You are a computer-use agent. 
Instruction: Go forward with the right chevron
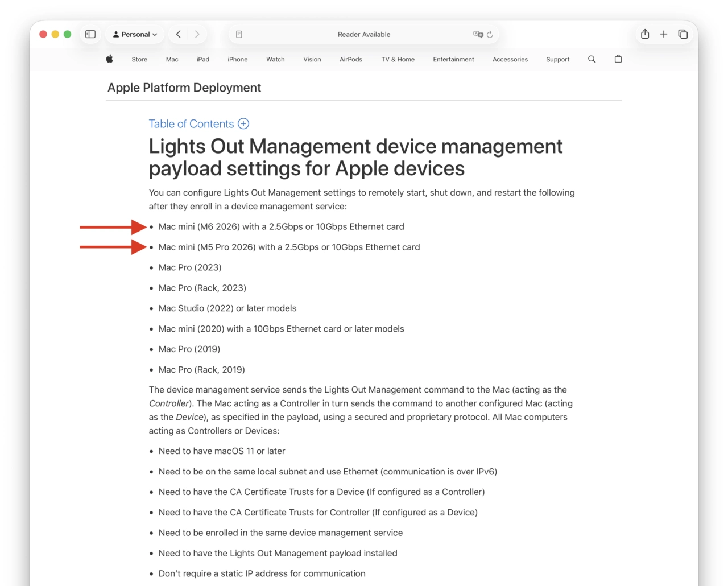[197, 34]
